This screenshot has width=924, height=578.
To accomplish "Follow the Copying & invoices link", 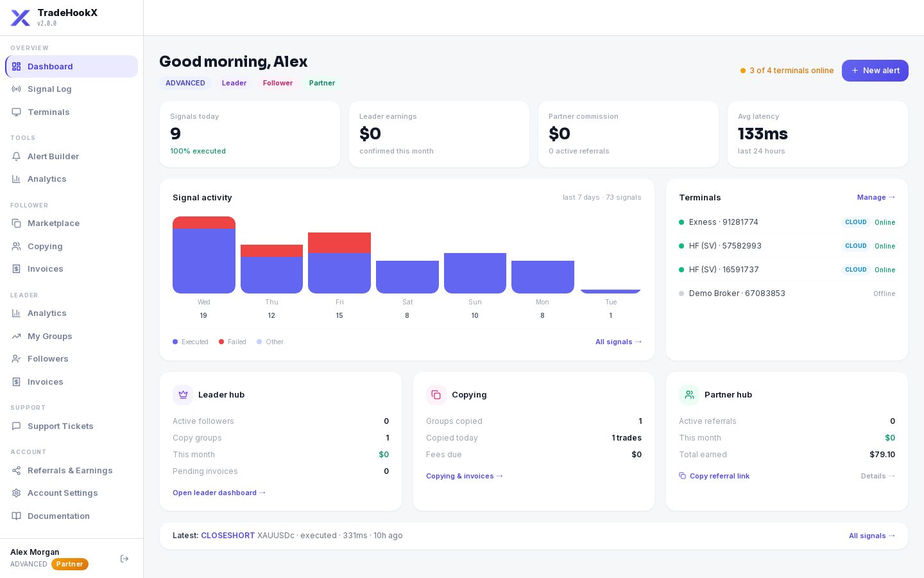I will (465, 476).
